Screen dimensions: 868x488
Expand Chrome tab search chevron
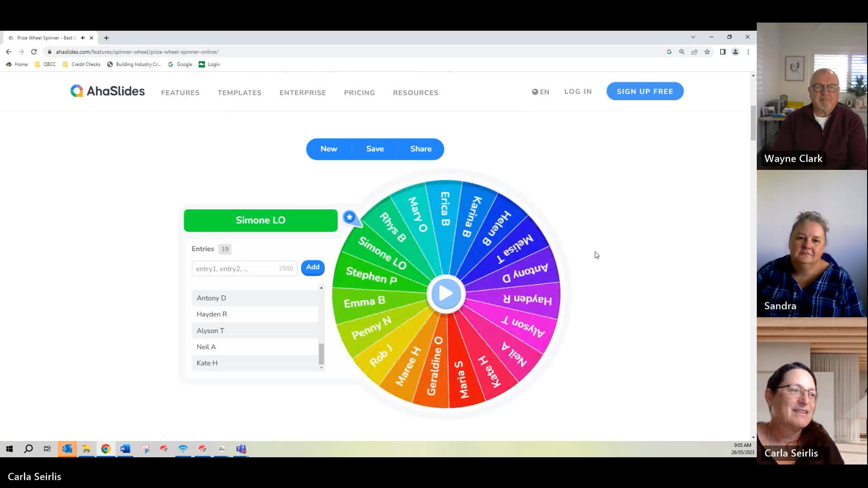pos(693,37)
